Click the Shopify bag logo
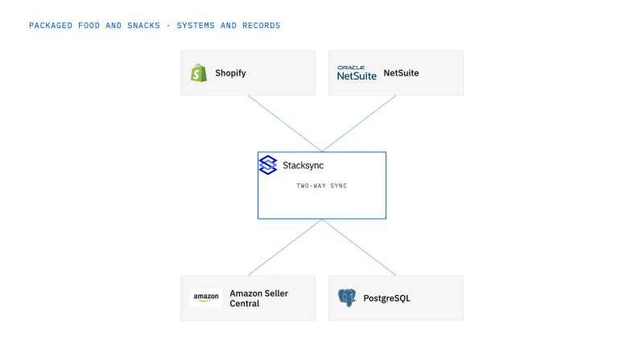This screenshot has height=362, width=644. (199, 73)
